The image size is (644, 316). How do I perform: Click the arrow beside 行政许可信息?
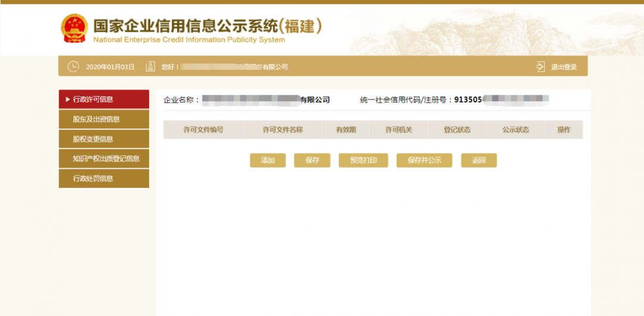[67, 99]
